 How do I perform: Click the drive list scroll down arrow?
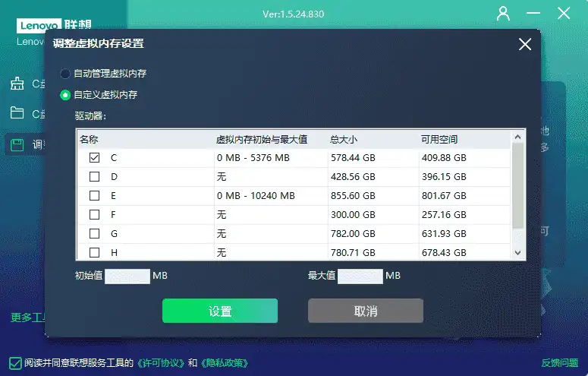tap(518, 253)
